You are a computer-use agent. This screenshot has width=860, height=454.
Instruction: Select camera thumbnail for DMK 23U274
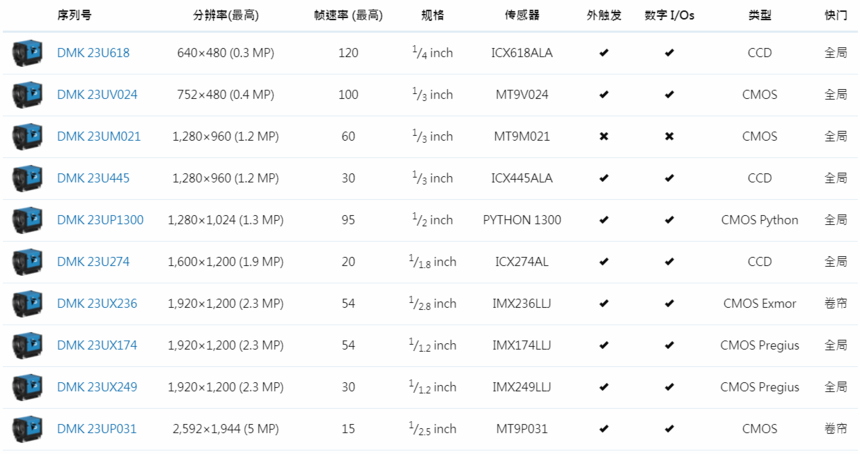(x=27, y=262)
